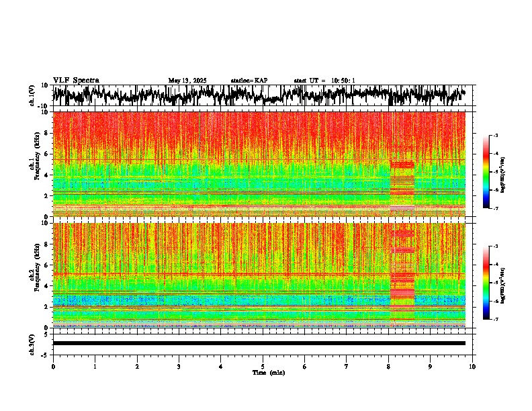The height and width of the screenshot is (411, 532).
Task: Pick the ch.1 spectrogram color scale bar
Action: [486, 171]
